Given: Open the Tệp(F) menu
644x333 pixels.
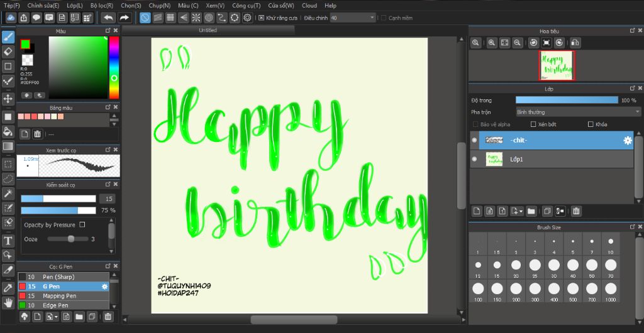Looking at the screenshot, I should (x=11, y=6).
